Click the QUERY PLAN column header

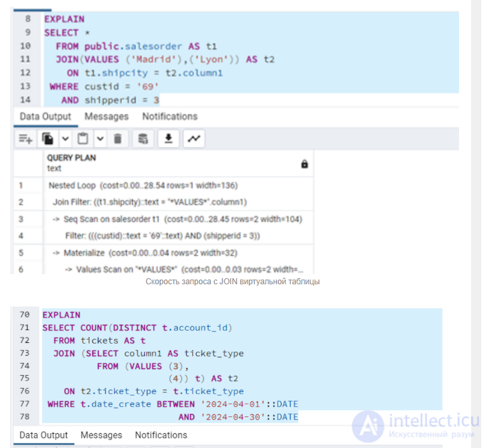[179, 163]
